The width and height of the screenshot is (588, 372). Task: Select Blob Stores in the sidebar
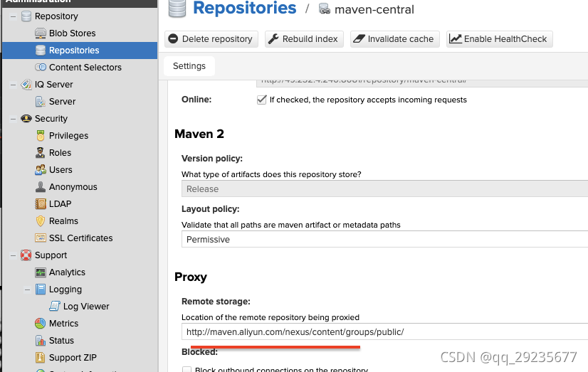tap(73, 33)
